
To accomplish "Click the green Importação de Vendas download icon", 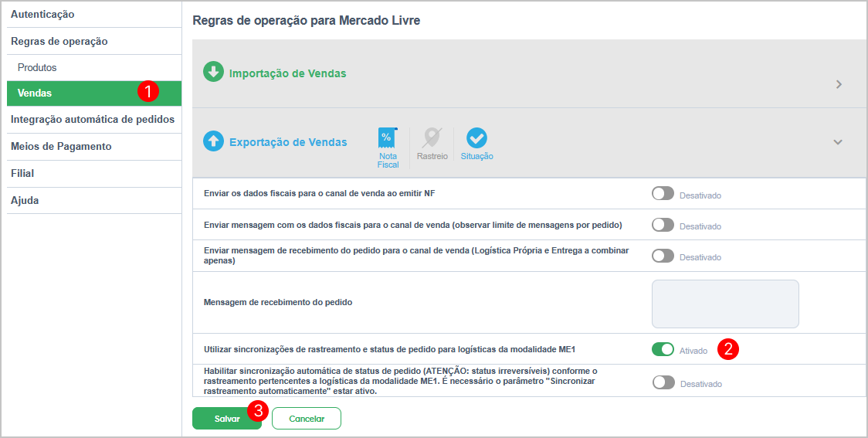I will (213, 72).
